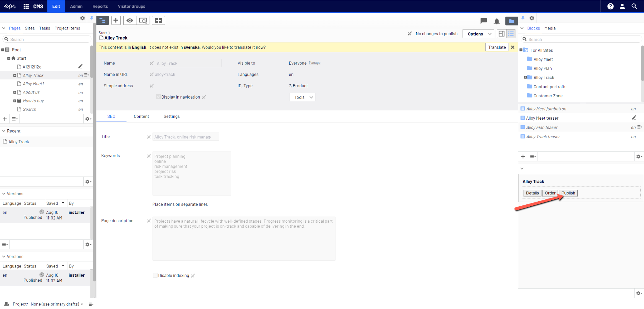Click the create new content plus button
This screenshot has width=644, height=309.
116,20
